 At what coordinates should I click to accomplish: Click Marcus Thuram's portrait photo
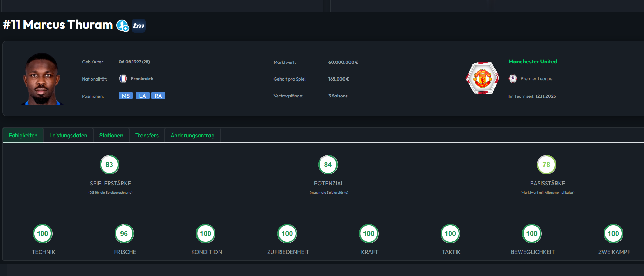pos(42,79)
